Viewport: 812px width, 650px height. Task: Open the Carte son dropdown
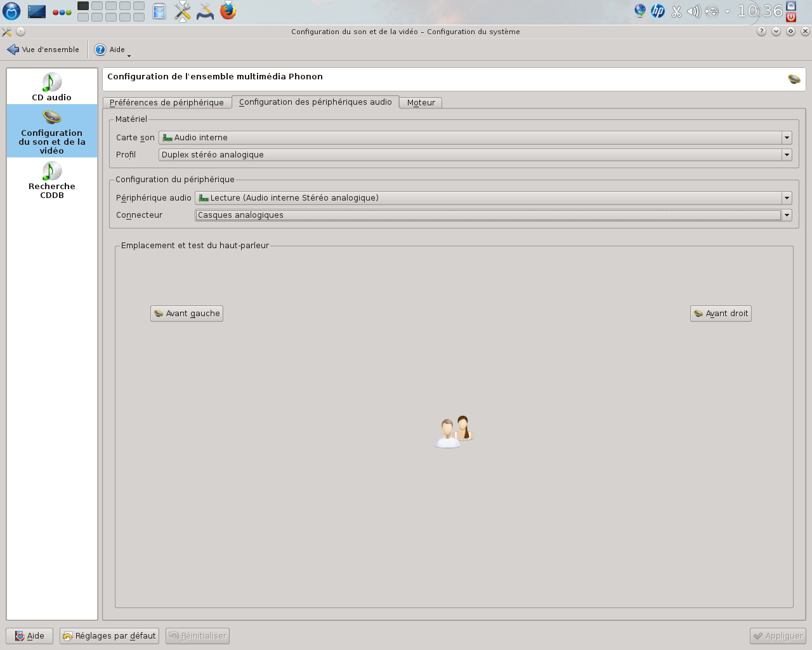475,138
